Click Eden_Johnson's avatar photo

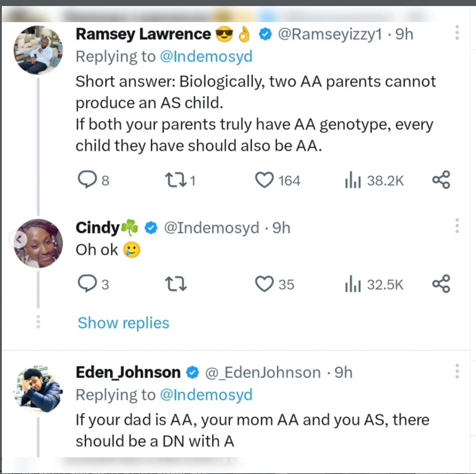pos(38,388)
